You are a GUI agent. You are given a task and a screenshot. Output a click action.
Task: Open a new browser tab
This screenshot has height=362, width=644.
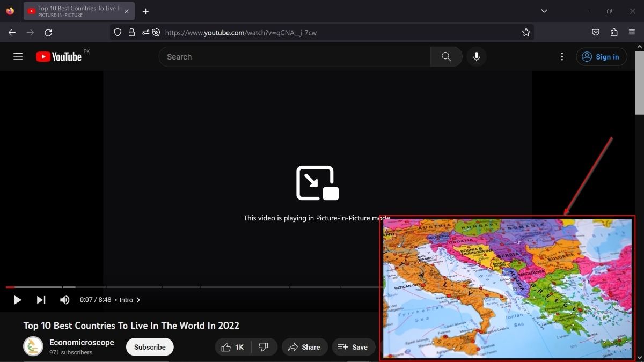point(145,11)
